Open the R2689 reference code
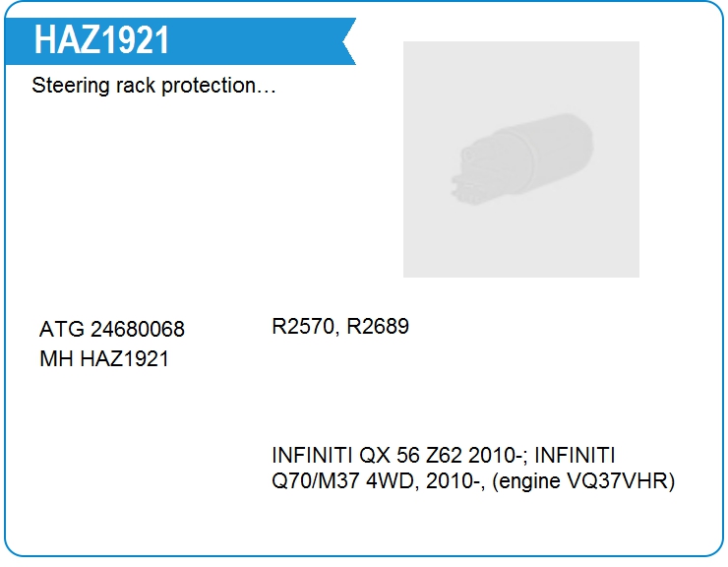Viewport: 728px width, 567px height. click(x=378, y=326)
